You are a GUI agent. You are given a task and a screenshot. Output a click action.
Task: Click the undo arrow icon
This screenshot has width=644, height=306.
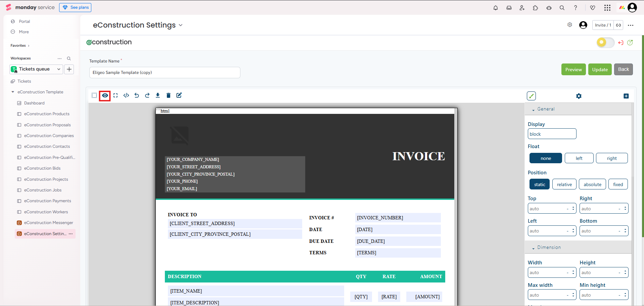point(137,95)
